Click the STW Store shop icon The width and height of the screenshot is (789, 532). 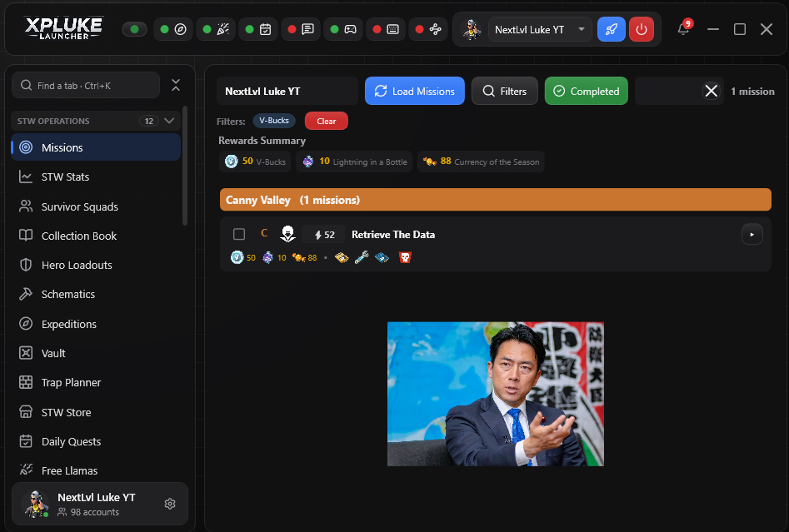pyautogui.click(x=26, y=412)
